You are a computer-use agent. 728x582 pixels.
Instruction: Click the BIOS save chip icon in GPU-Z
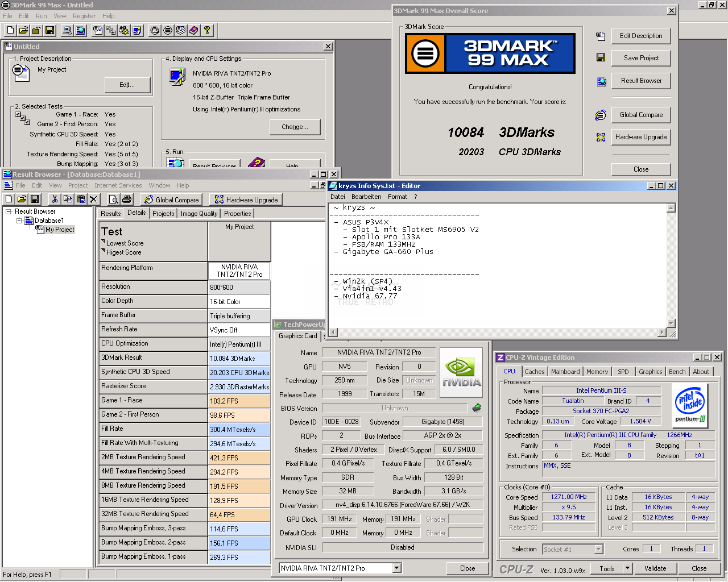(x=477, y=408)
